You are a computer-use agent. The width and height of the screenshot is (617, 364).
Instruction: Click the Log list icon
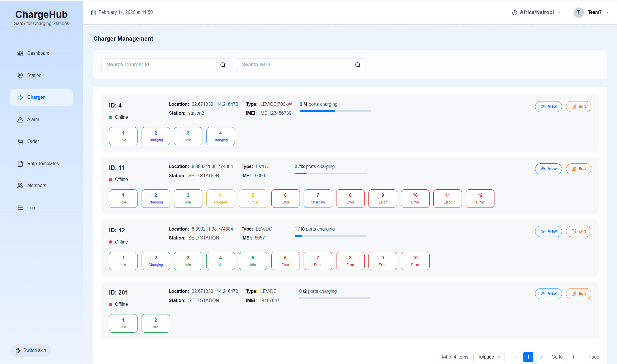click(x=20, y=208)
